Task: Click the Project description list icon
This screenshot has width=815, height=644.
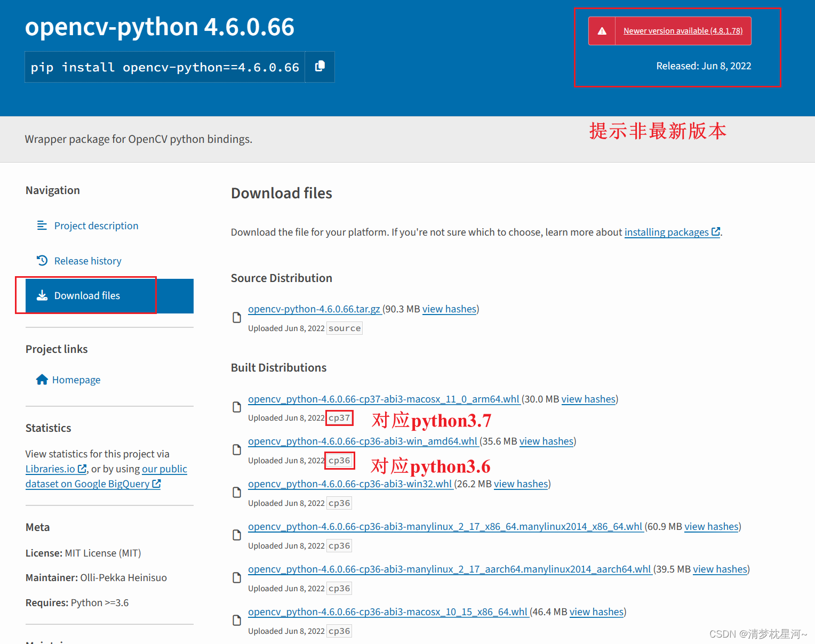Action: pyautogui.click(x=42, y=226)
